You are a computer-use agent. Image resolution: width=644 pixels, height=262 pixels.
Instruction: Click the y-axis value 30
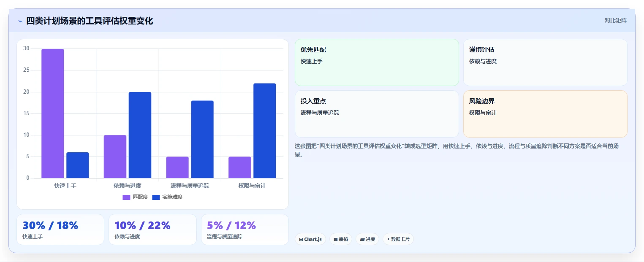coord(26,49)
